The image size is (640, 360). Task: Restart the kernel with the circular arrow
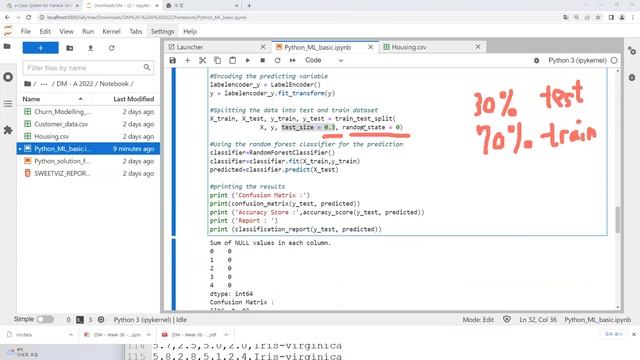[x=278, y=60]
